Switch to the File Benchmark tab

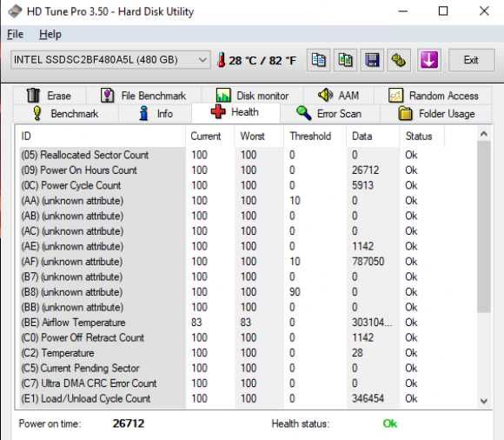coord(143,96)
